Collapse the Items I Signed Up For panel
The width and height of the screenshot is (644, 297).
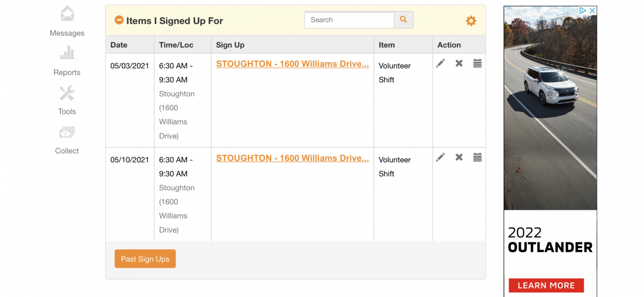coord(119,20)
